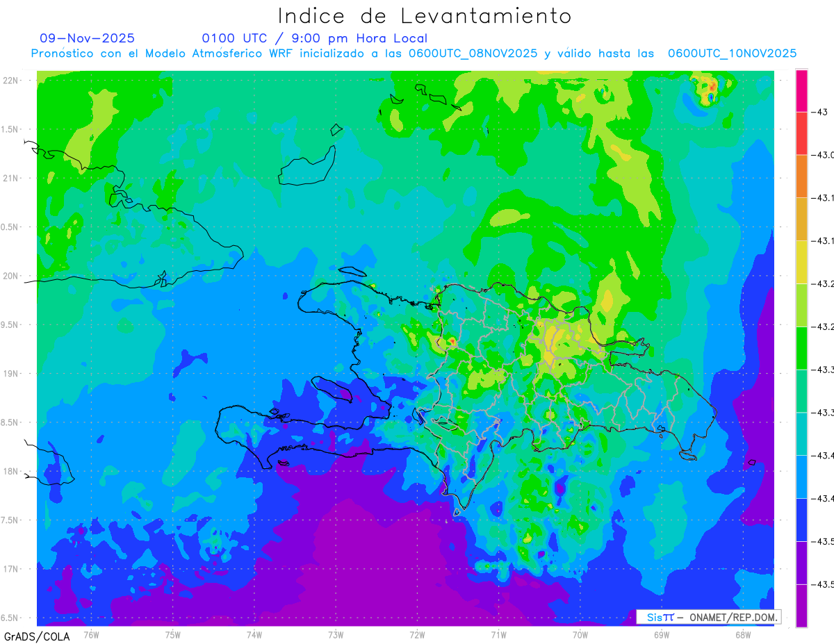Click the '70W' longitude label
Viewport: 834px width, 644px height.
[x=580, y=634]
